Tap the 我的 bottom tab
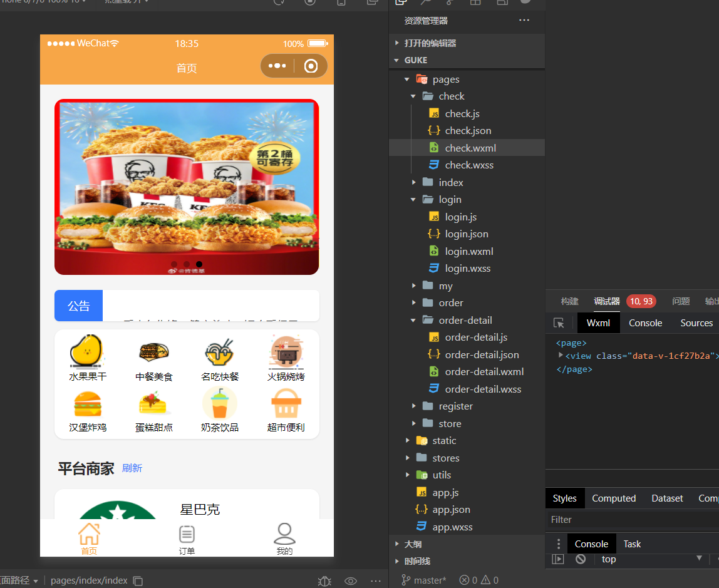 [284, 539]
